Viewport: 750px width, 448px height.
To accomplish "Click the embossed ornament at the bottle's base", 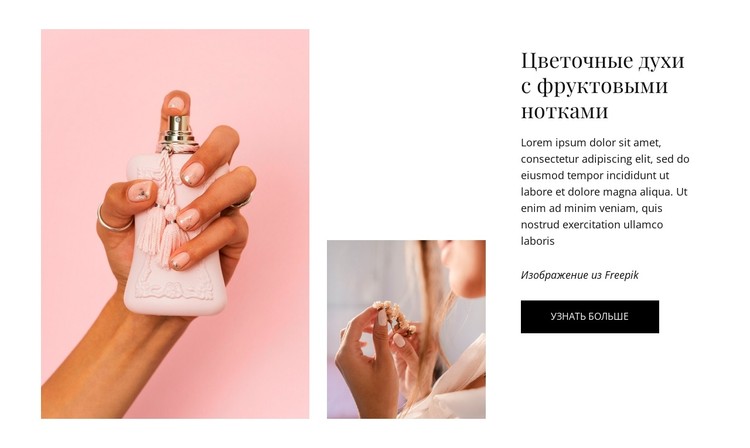I will [175, 287].
